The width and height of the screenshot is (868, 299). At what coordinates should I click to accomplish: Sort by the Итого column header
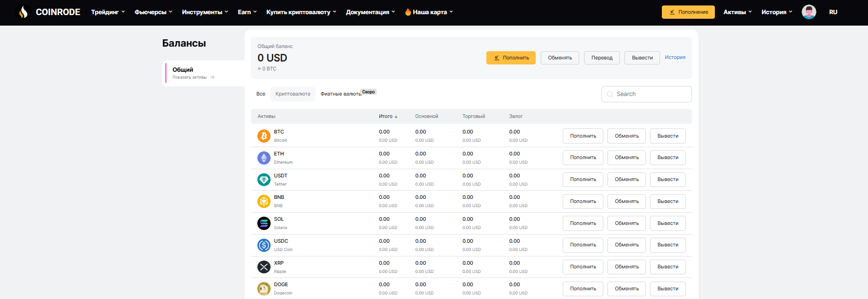pos(388,116)
